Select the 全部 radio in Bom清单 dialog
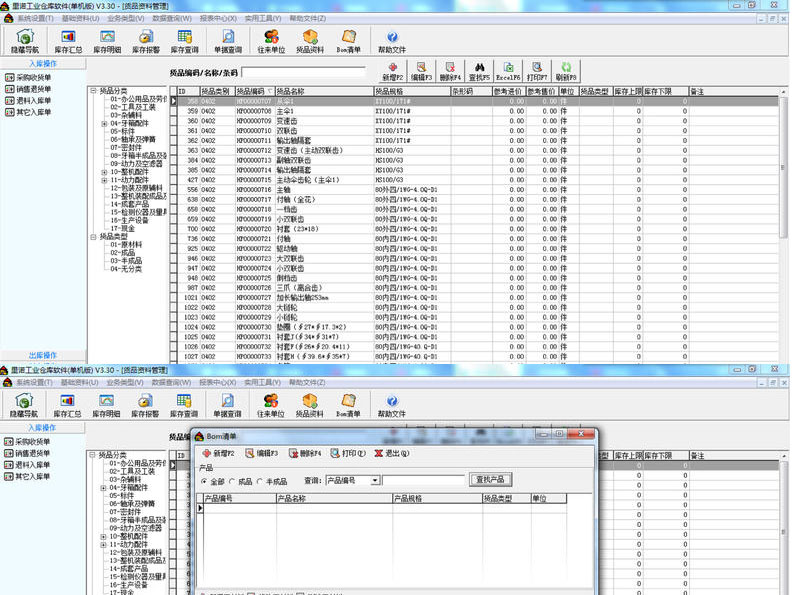800x595 pixels. 205,481
